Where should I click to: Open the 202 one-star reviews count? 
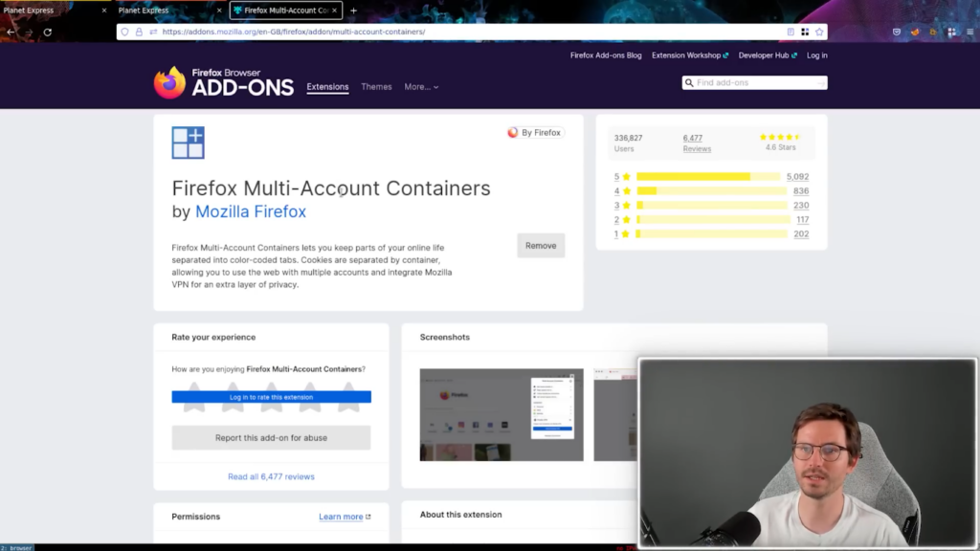tap(801, 233)
